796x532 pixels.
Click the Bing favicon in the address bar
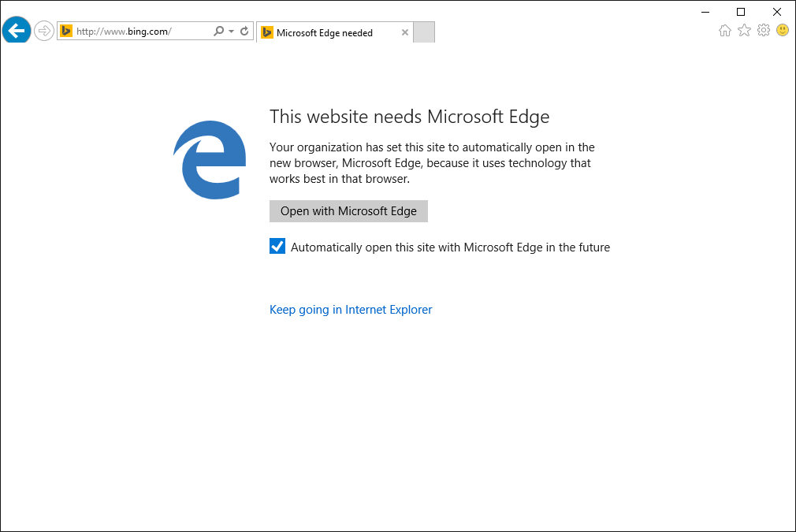[x=67, y=30]
